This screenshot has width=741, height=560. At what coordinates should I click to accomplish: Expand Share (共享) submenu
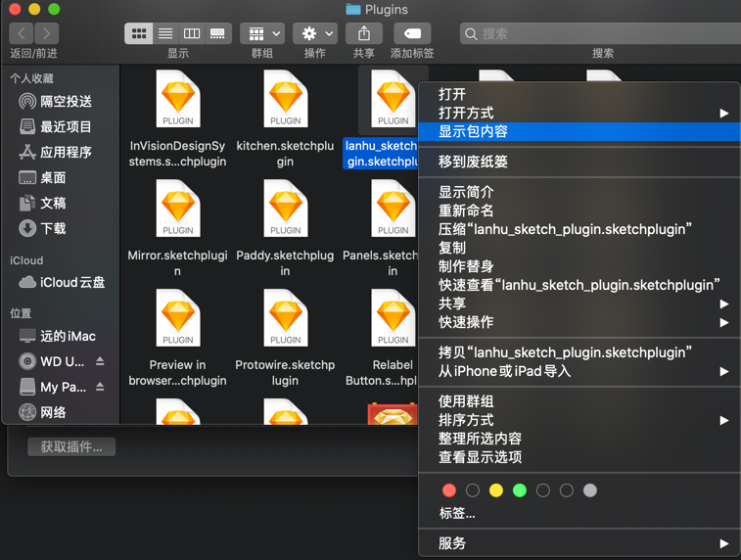tap(579, 303)
